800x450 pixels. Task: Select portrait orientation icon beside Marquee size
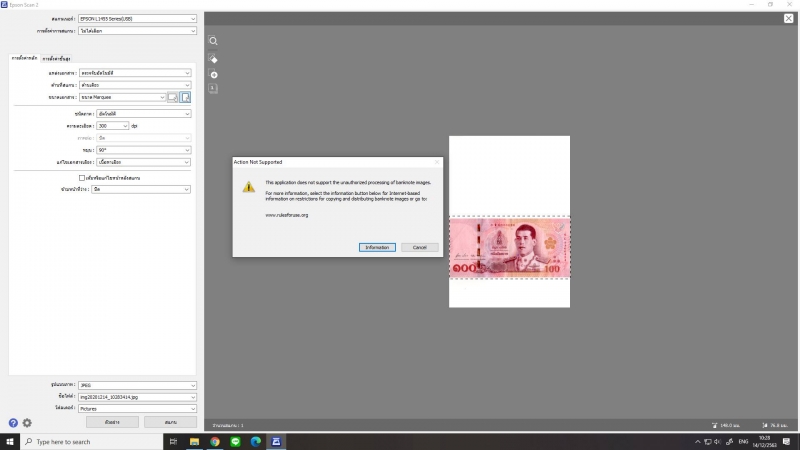[185, 97]
